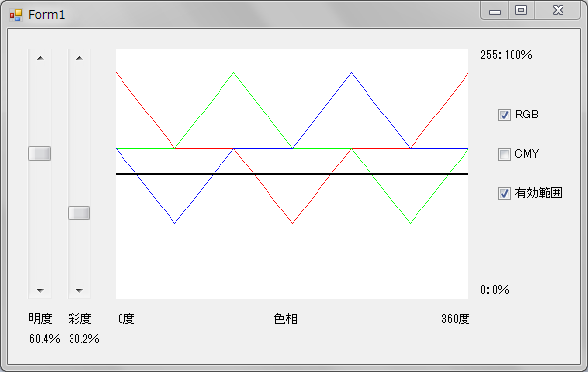The height and width of the screenshot is (372, 588).
Task: Click the Form1 application icon in title bar
Action: pyautogui.click(x=16, y=15)
